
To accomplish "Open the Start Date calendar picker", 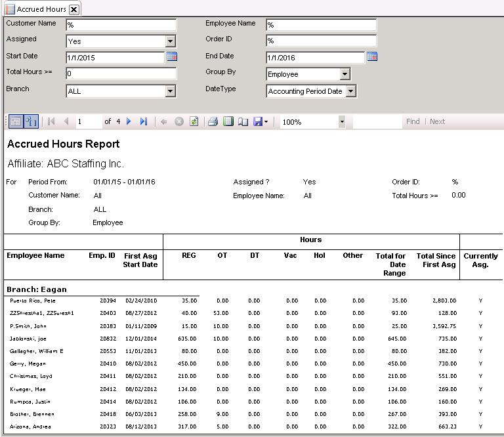I will pyautogui.click(x=172, y=57).
